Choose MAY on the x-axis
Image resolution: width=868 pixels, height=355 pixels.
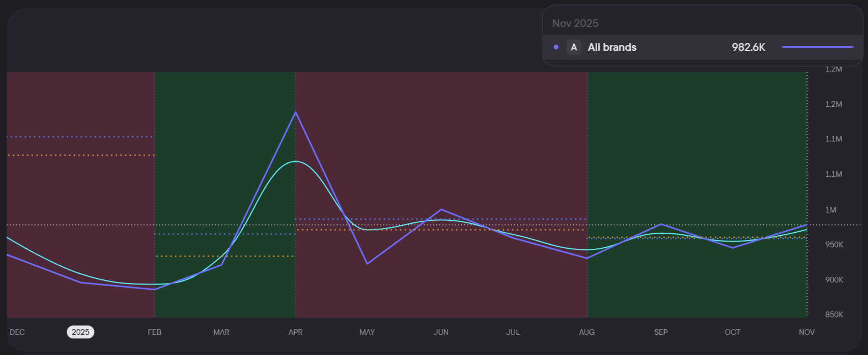(367, 332)
